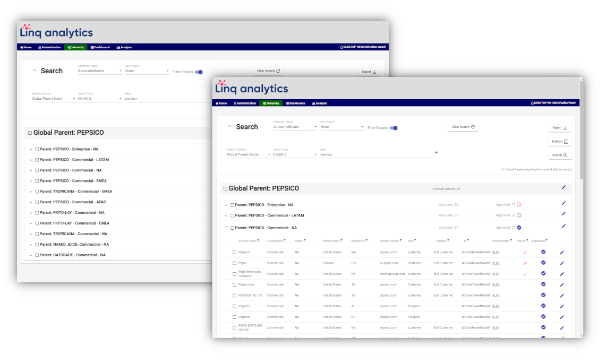Click the Clear Search button
Image resolution: width=606 pixels, height=364 pixels.
pos(462,126)
